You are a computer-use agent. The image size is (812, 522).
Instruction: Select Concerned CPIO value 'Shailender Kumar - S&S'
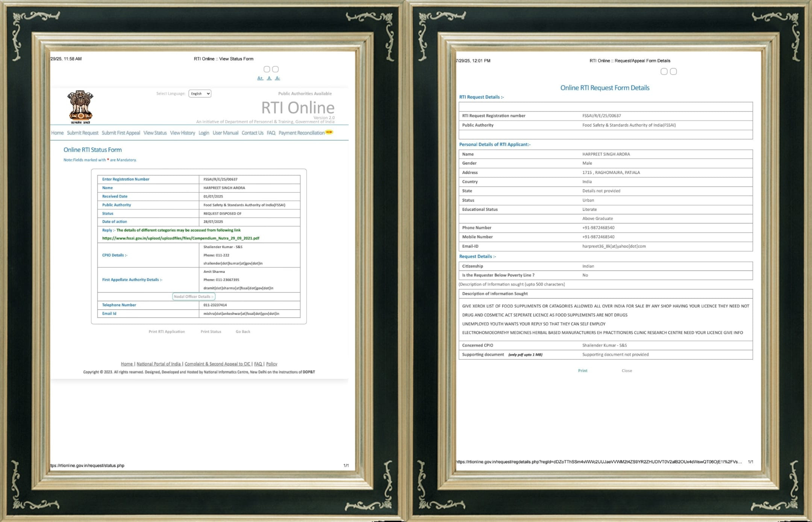click(x=604, y=345)
